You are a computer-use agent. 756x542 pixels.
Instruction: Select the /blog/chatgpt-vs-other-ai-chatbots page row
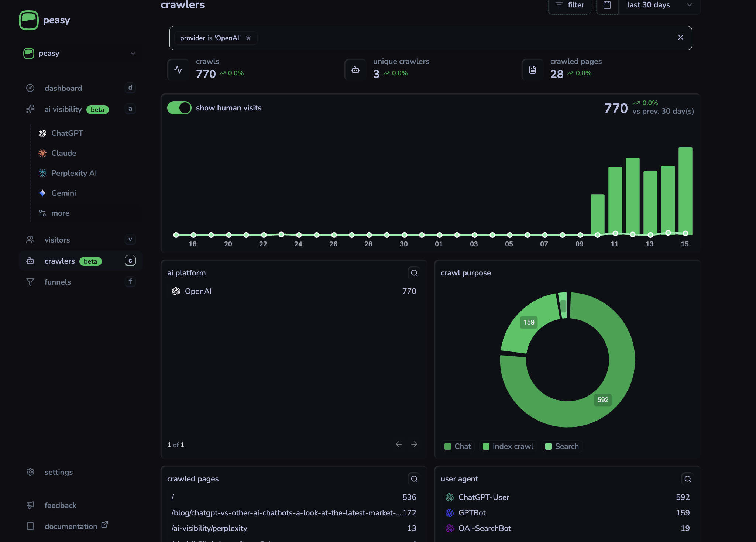click(x=294, y=513)
